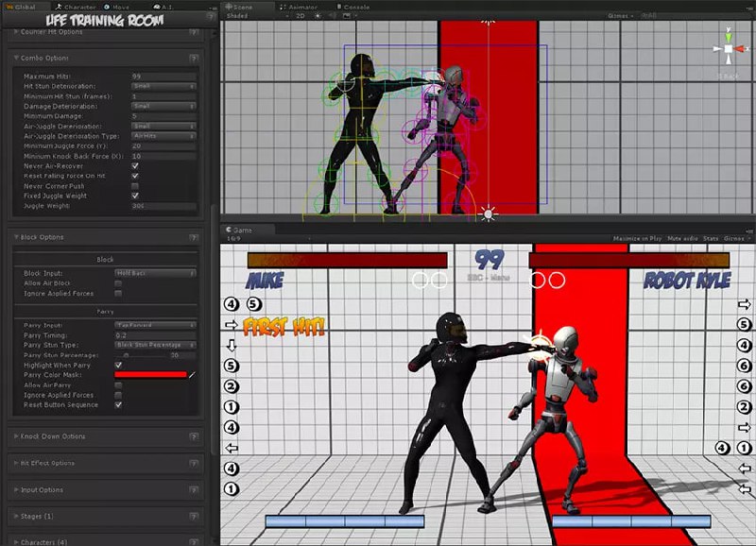Open Hit Stun Deterioration dropdown
This screenshot has height=546, width=756.
[x=163, y=86]
